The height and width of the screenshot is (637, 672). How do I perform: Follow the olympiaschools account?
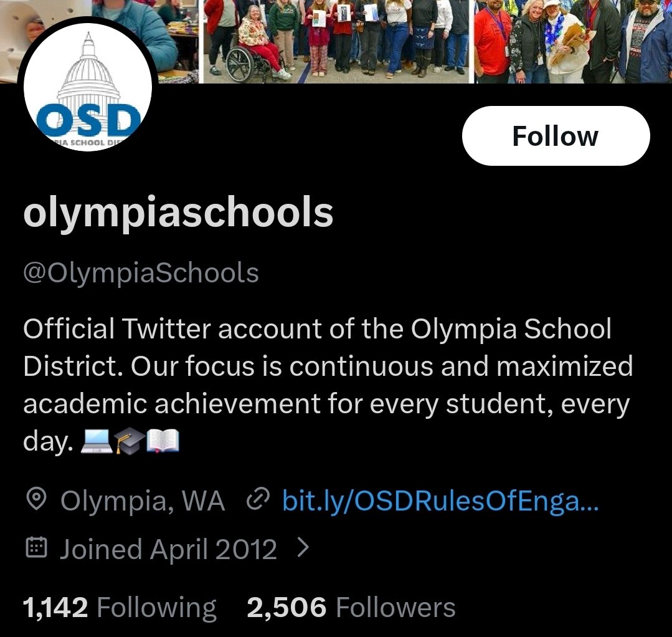[x=556, y=136]
